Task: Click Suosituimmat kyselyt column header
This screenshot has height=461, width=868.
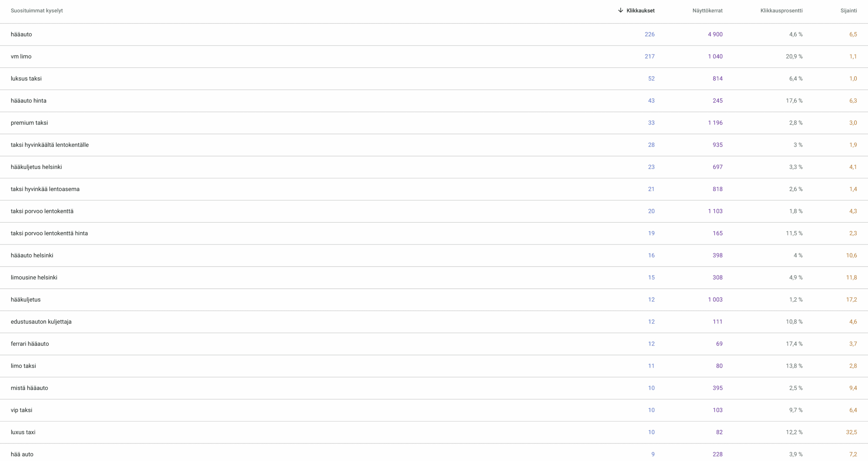Action: (37, 11)
